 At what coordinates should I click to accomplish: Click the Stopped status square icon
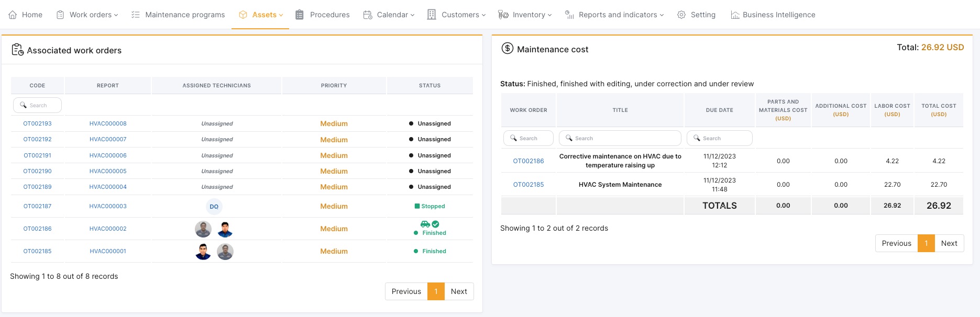pyautogui.click(x=417, y=206)
